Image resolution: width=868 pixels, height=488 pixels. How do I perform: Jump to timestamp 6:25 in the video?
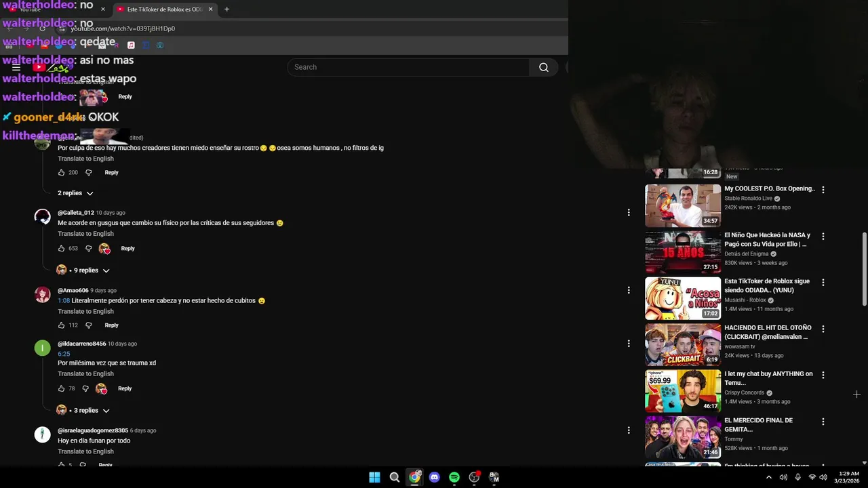64,354
